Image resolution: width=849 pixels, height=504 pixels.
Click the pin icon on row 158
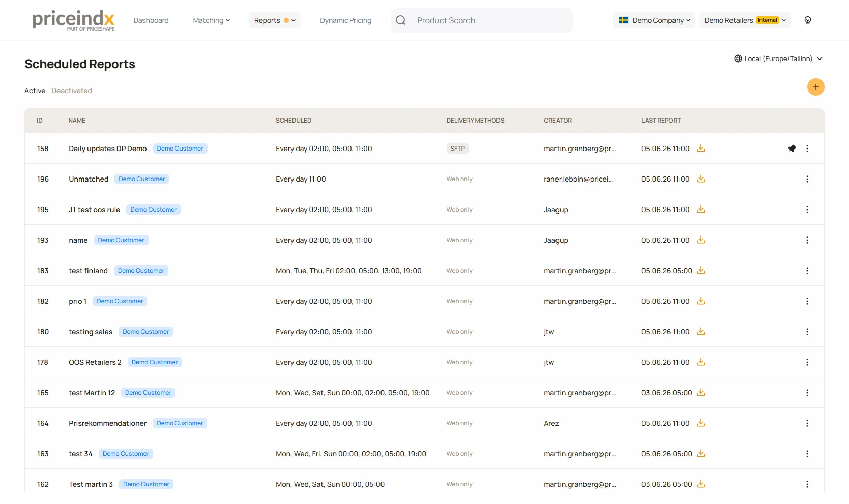[792, 149]
